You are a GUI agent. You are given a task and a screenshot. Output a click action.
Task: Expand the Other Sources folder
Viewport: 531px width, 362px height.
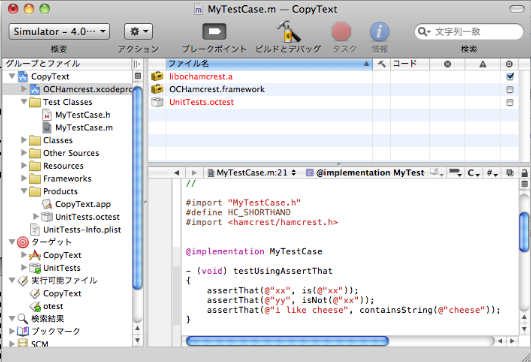click(24, 153)
